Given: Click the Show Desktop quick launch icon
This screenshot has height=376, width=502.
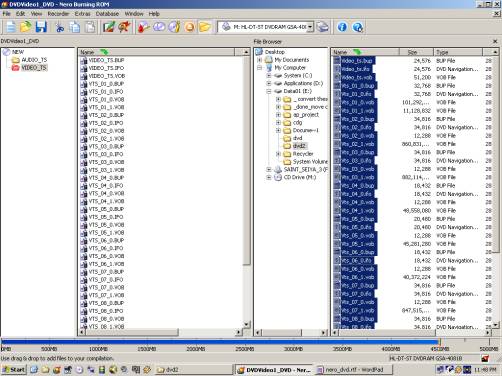Looking at the screenshot, I should point(34,369).
